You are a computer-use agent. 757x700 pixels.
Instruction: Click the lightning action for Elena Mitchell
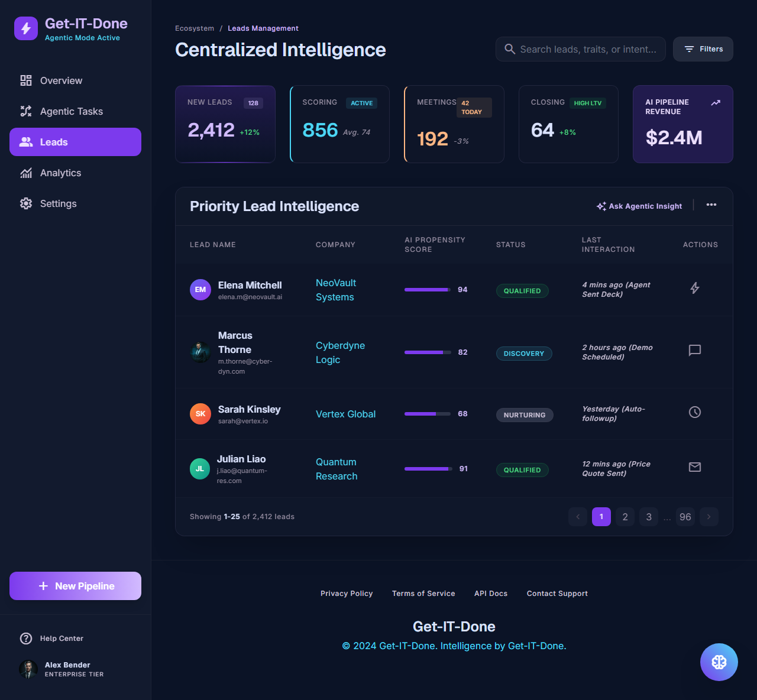coord(695,288)
